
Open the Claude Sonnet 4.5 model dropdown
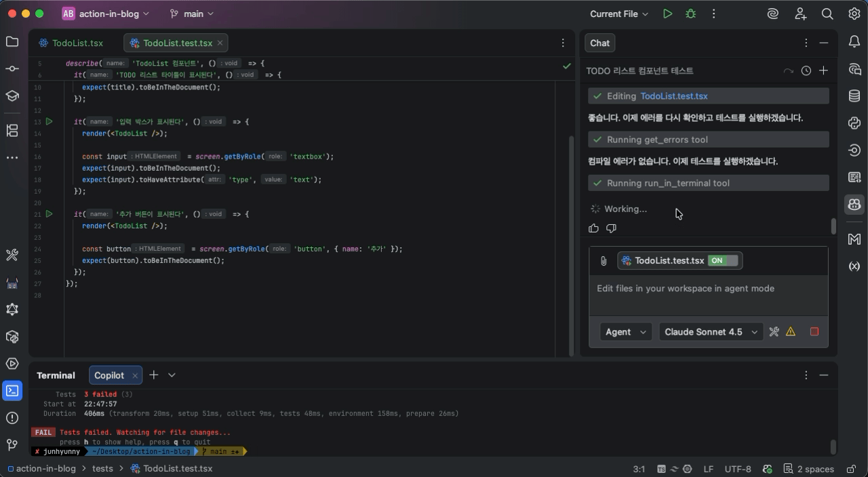(710, 332)
